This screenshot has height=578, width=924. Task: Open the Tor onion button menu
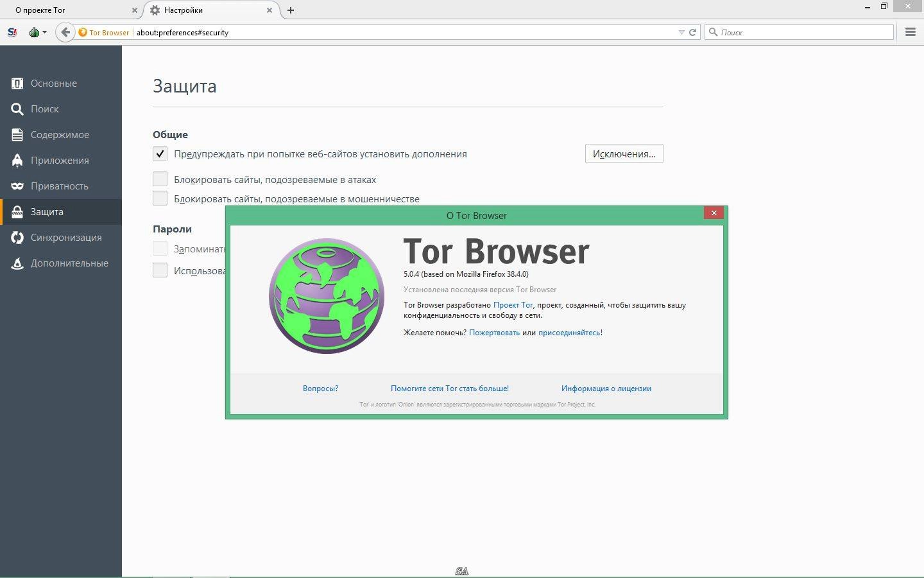click(38, 32)
